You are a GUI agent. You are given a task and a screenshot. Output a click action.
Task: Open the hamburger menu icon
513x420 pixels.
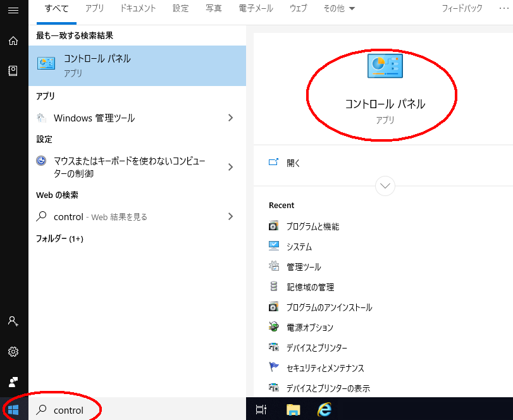pos(13,9)
